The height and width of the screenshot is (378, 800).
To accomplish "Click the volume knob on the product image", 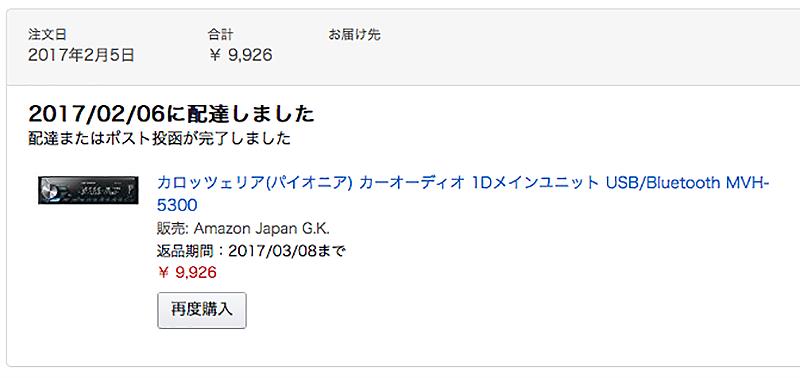I will point(51,190).
